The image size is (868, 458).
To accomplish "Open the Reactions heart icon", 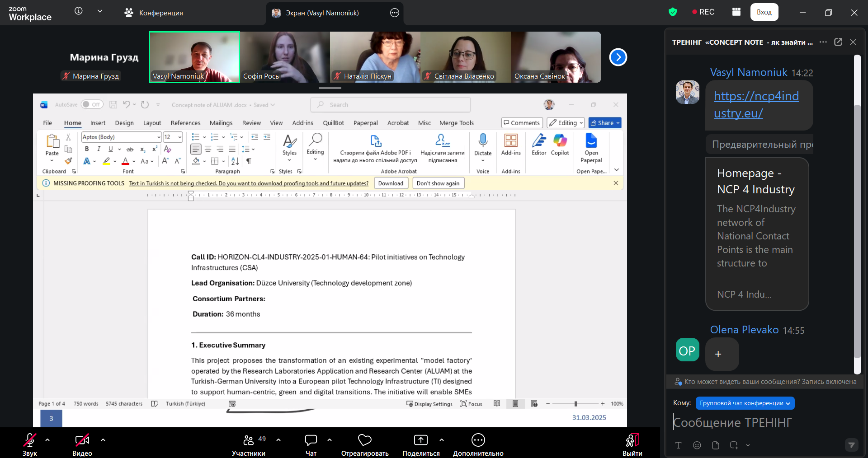I will pos(364,440).
